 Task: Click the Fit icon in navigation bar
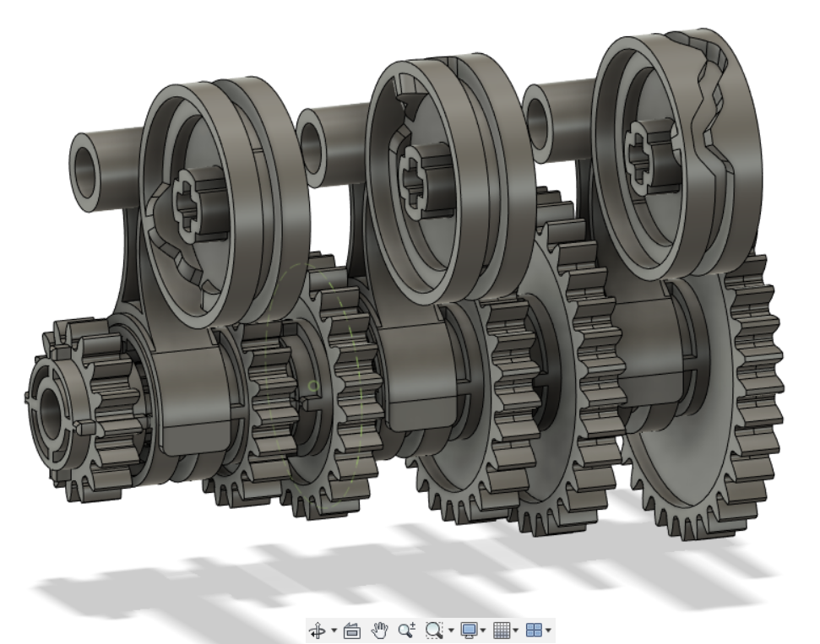[x=432, y=629]
